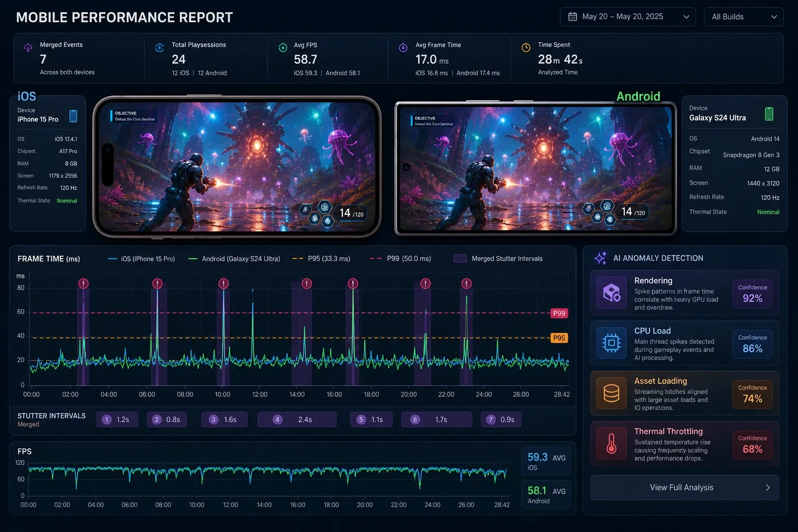The height and width of the screenshot is (532, 798).
Task: Click the Time Spent clock icon
Action: pos(526,48)
